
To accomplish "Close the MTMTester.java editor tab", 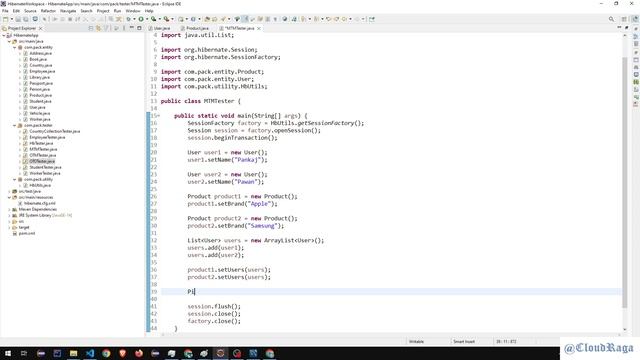I will [x=259, y=28].
